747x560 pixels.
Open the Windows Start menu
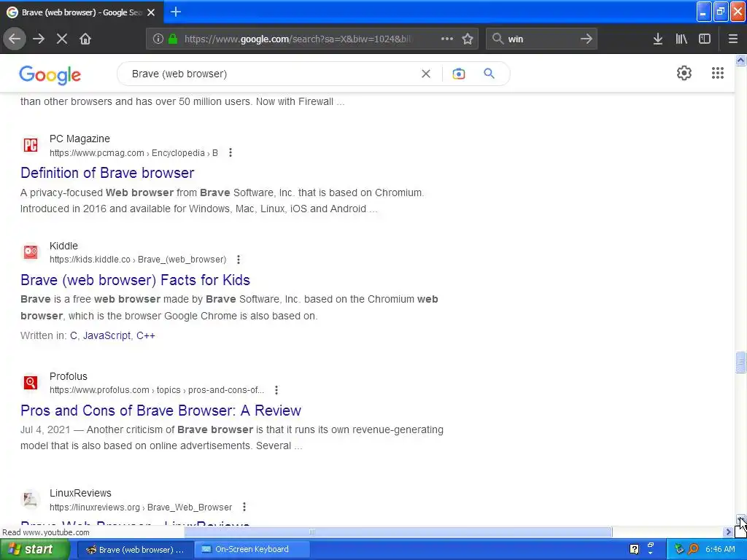[x=34, y=549]
